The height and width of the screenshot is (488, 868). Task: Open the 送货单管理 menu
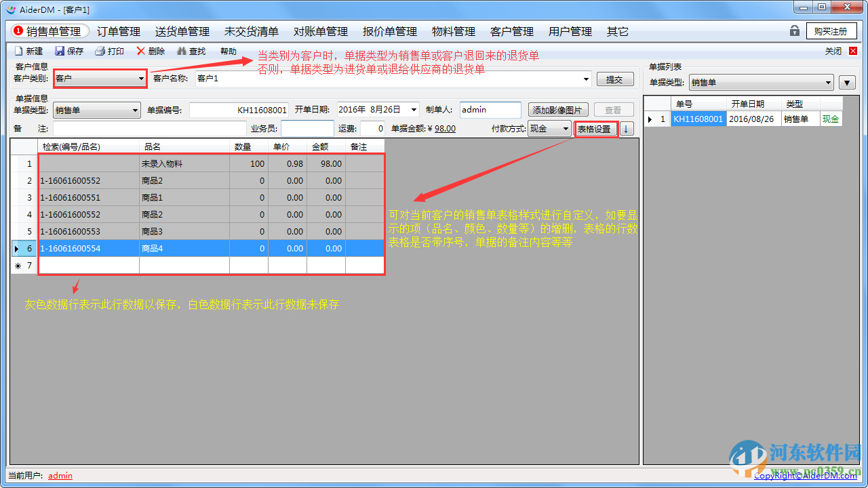coord(182,31)
